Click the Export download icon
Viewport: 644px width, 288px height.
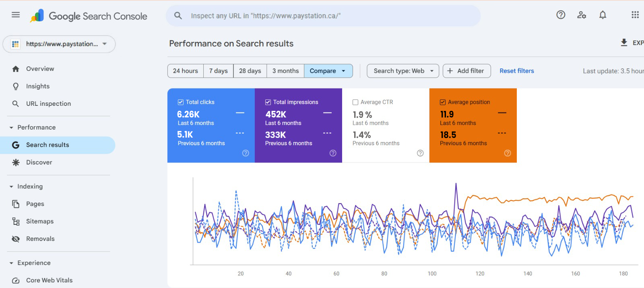(624, 43)
